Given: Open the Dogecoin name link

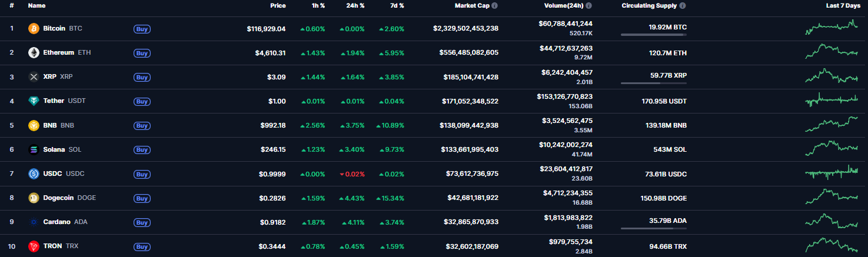Looking at the screenshot, I should coord(58,198).
